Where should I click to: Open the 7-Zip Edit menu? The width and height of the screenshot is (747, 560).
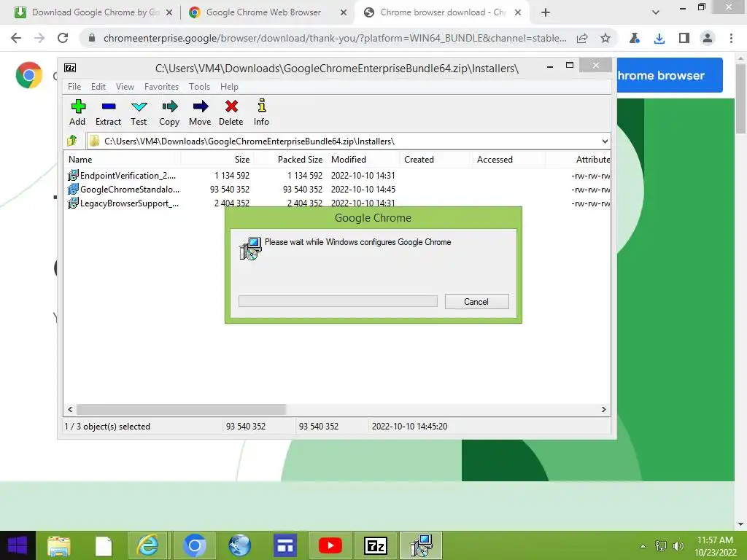pyautogui.click(x=98, y=87)
